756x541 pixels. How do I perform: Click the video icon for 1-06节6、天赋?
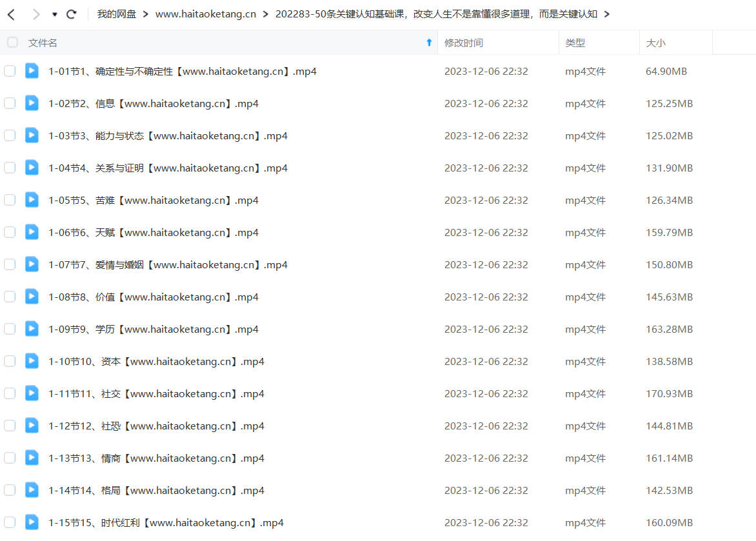click(32, 232)
